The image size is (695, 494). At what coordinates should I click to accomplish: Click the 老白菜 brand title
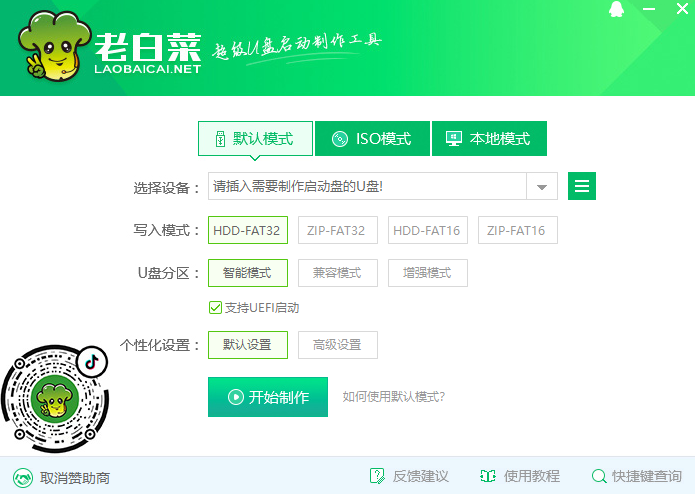coord(148,47)
